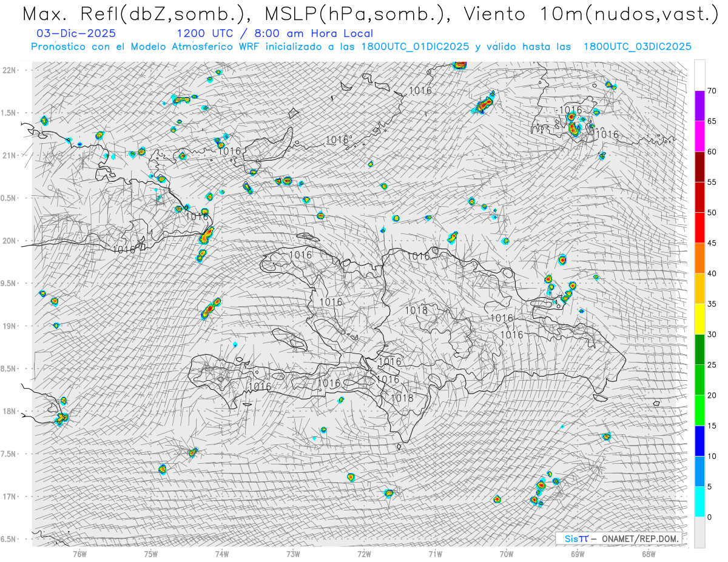This screenshot has height=562, width=728.
Task: Select the '0.5N' latitude tick label
Action: (x=9, y=198)
